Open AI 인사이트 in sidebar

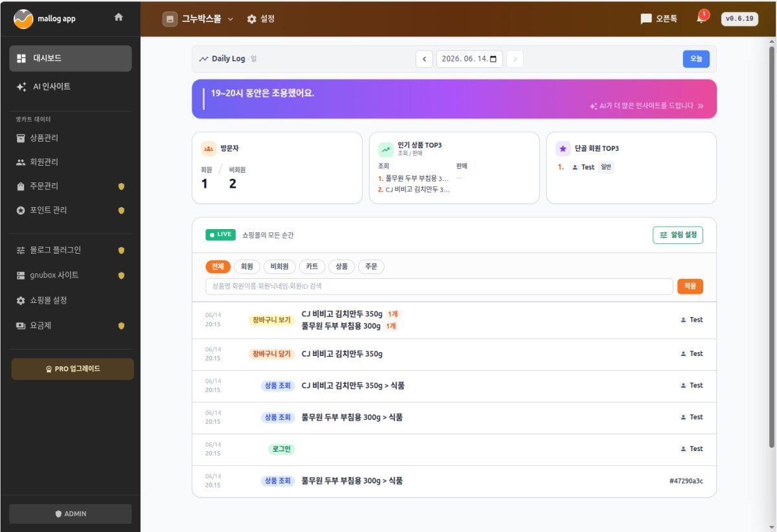point(71,86)
